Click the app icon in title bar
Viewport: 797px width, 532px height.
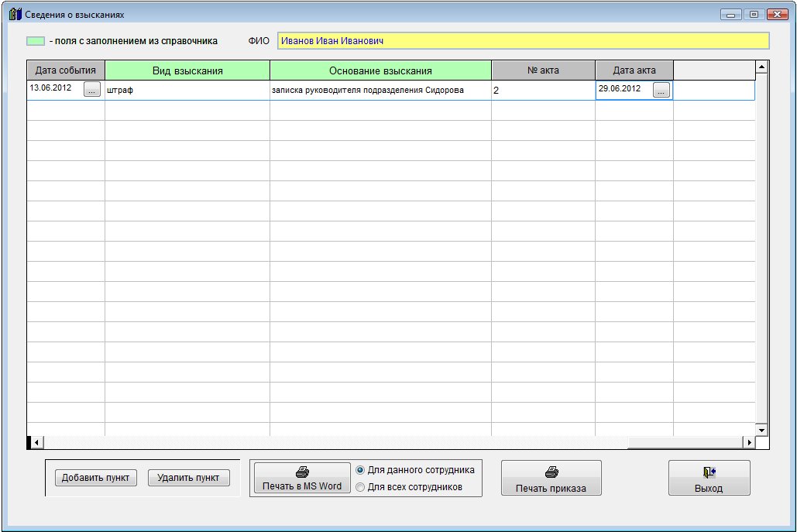pos(15,14)
